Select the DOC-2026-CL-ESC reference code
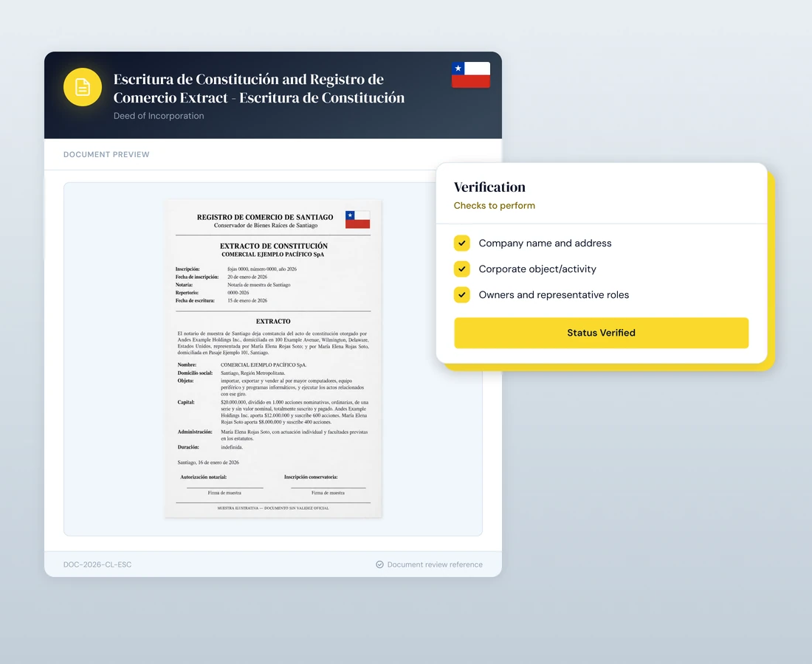 tap(97, 564)
